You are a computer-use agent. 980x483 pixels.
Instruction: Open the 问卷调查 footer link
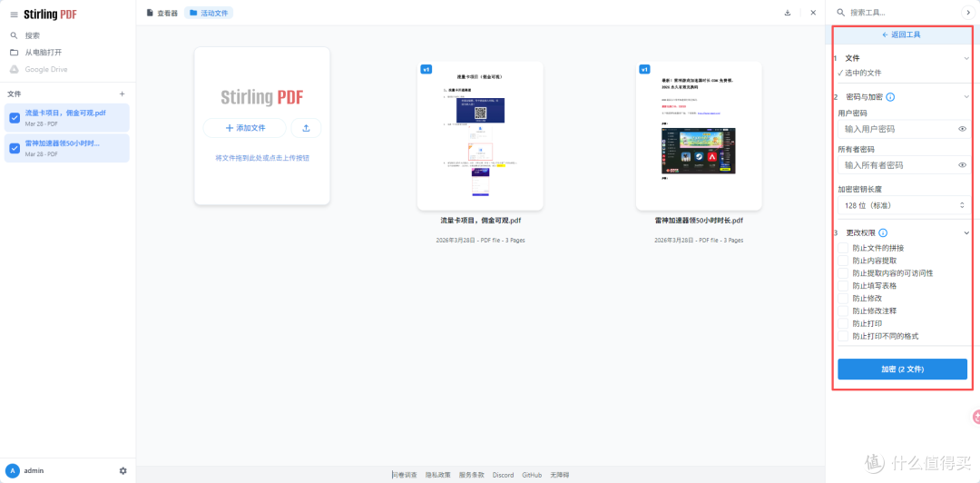point(405,475)
